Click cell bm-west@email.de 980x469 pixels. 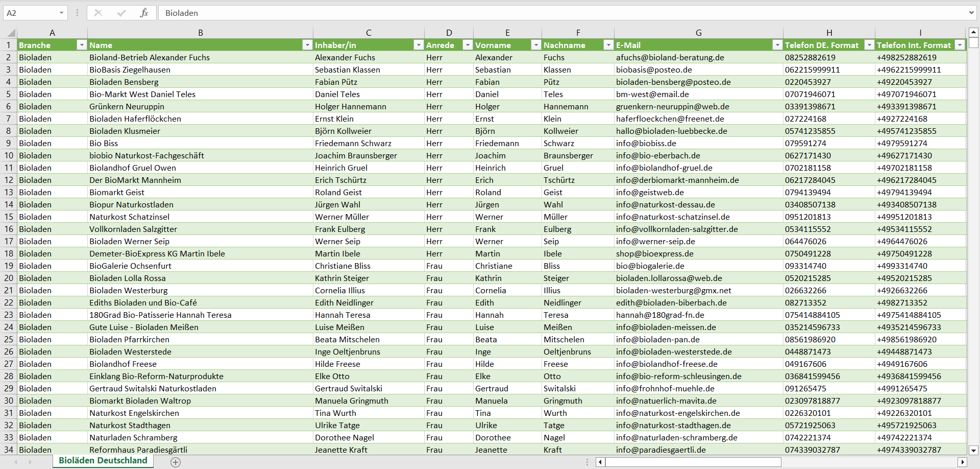point(698,94)
